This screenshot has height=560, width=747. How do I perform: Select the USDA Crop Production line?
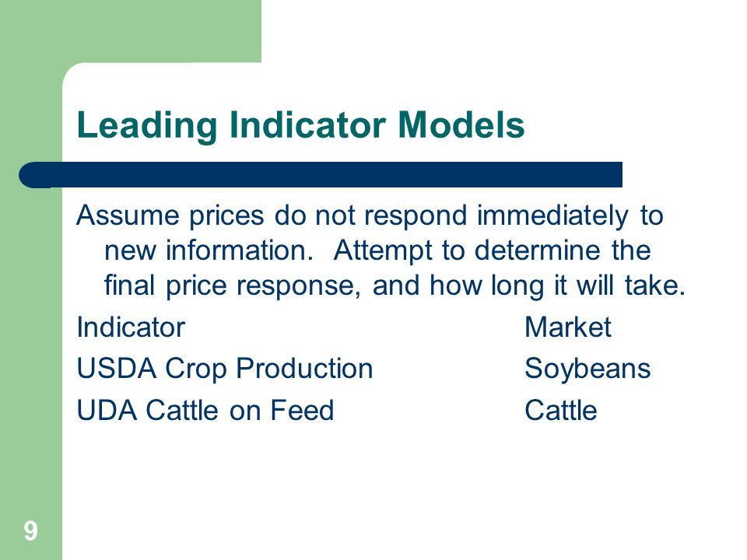point(225,369)
